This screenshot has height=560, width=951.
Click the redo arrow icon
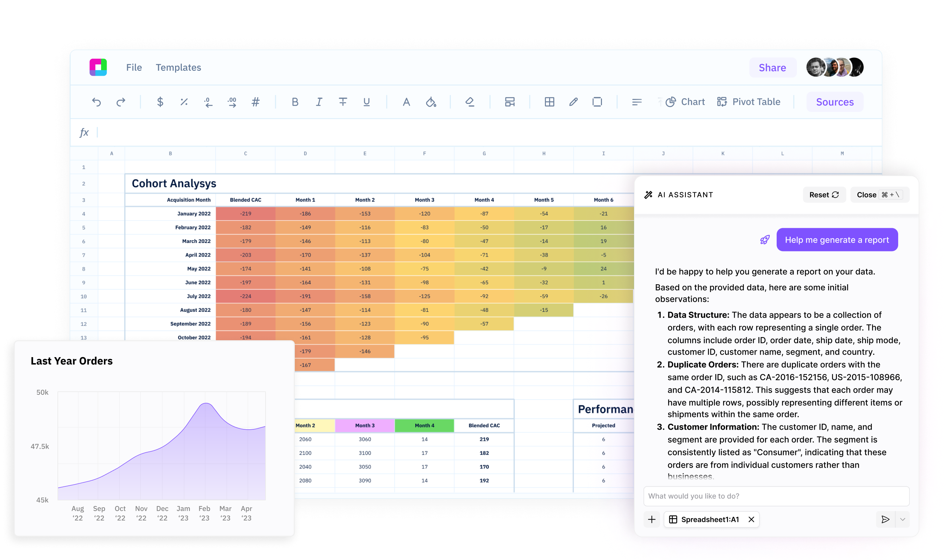click(121, 102)
